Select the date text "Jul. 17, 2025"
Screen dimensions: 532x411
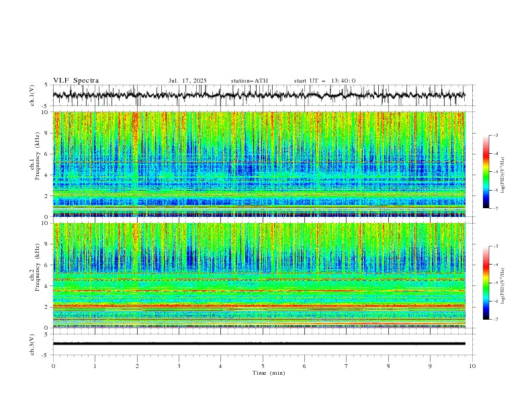click(x=187, y=81)
